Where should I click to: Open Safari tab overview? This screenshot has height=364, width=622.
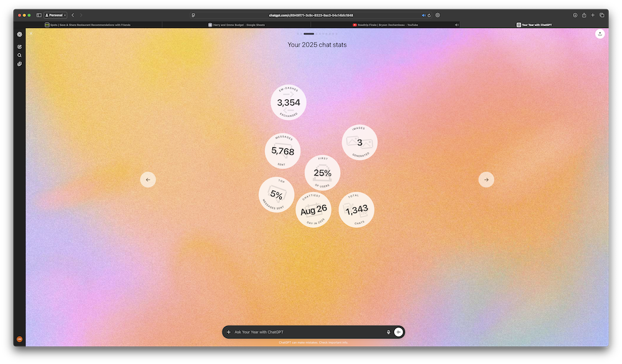602,15
